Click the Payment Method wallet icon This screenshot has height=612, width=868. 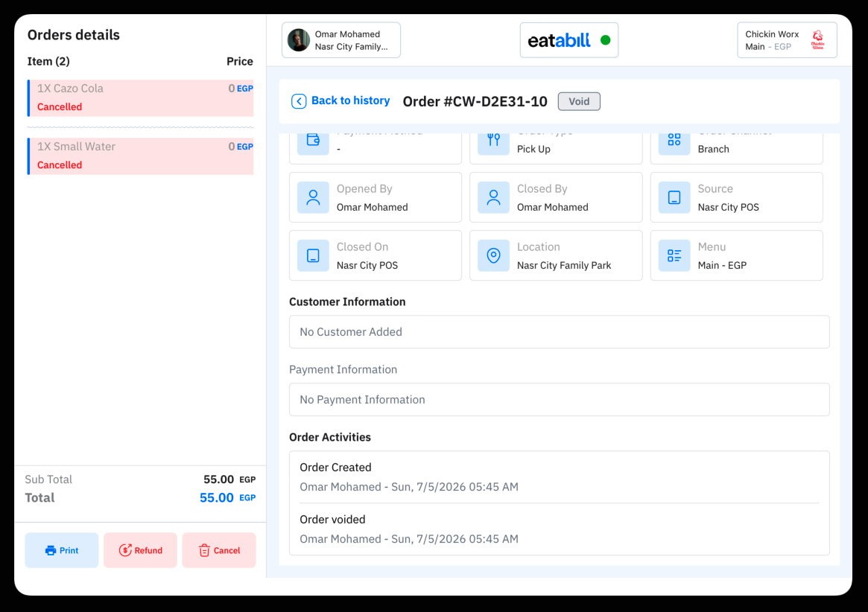313,141
